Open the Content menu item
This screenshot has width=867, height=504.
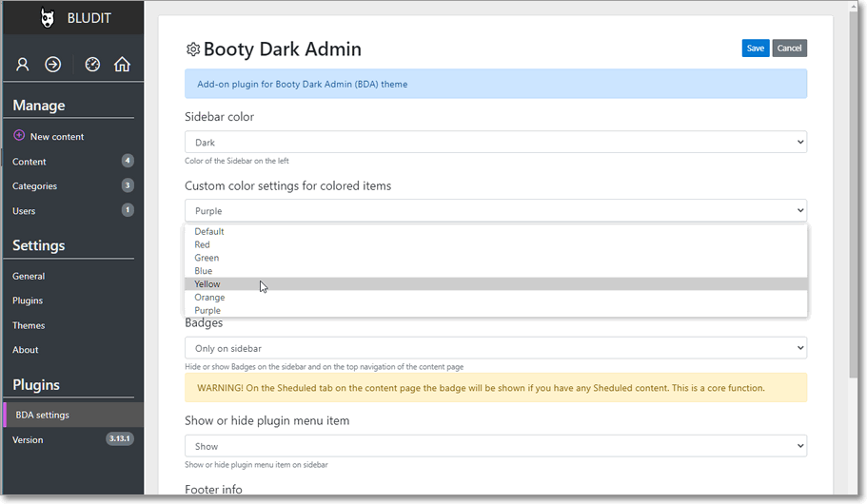coord(30,162)
